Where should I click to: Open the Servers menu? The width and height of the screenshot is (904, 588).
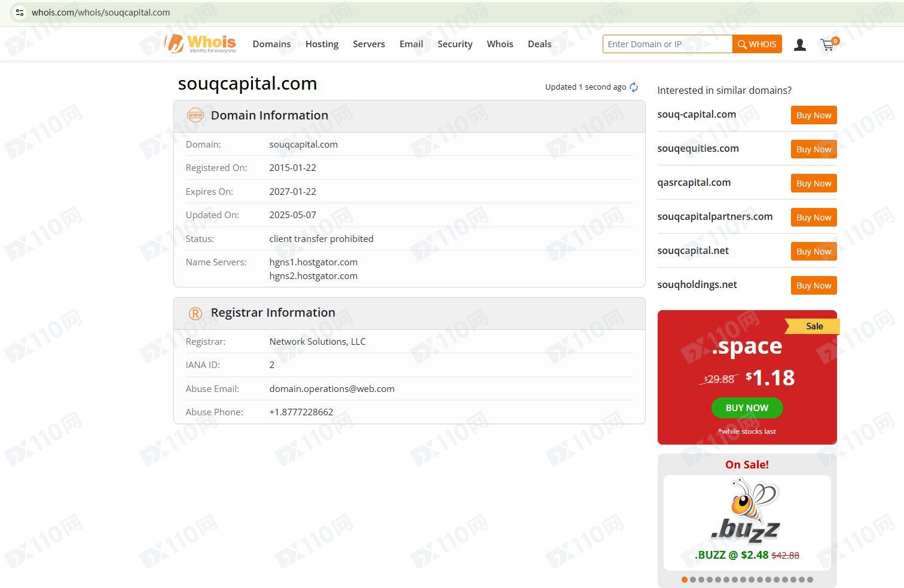pyautogui.click(x=369, y=44)
